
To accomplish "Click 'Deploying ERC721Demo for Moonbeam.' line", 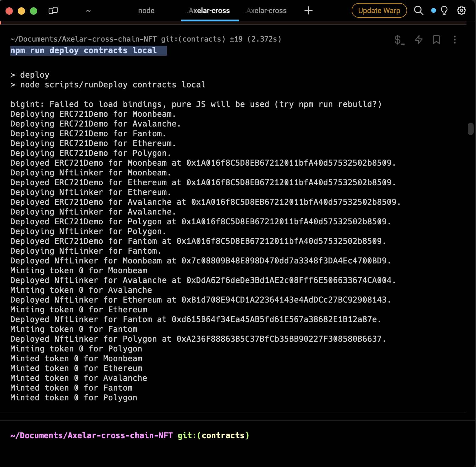I will tap(93, 114).
